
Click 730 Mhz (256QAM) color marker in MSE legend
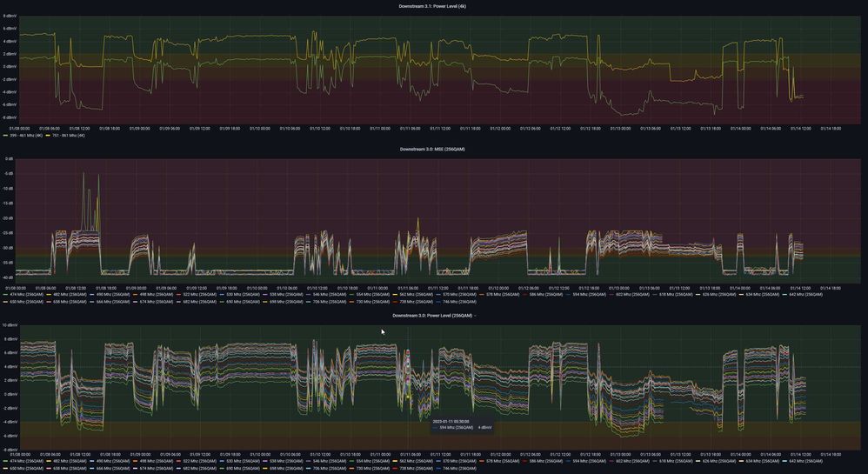tap(351, 302)
